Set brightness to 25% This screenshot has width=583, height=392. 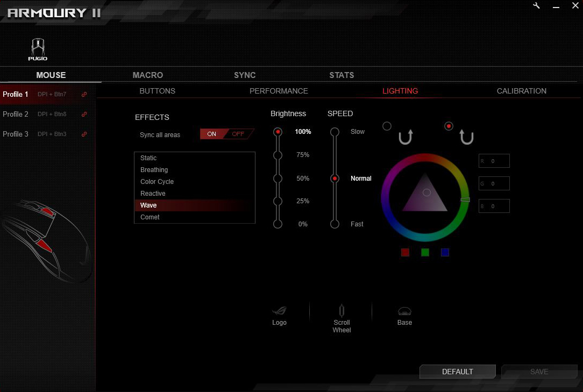[x=278, y=201]
